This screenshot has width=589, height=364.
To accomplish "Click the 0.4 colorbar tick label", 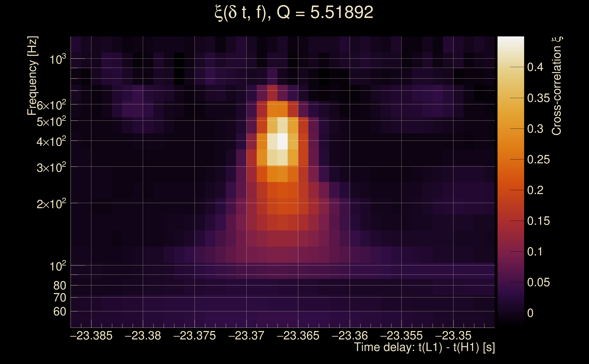I will [535, 67].
